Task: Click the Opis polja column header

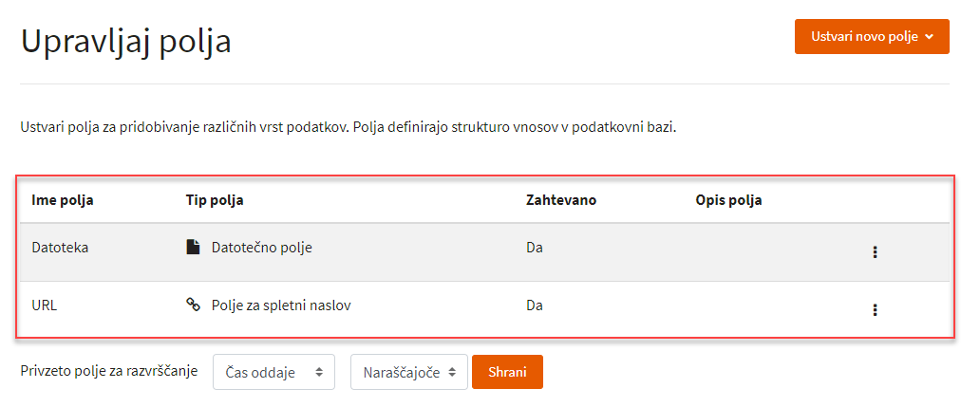Action: click(x=728, y=200)
